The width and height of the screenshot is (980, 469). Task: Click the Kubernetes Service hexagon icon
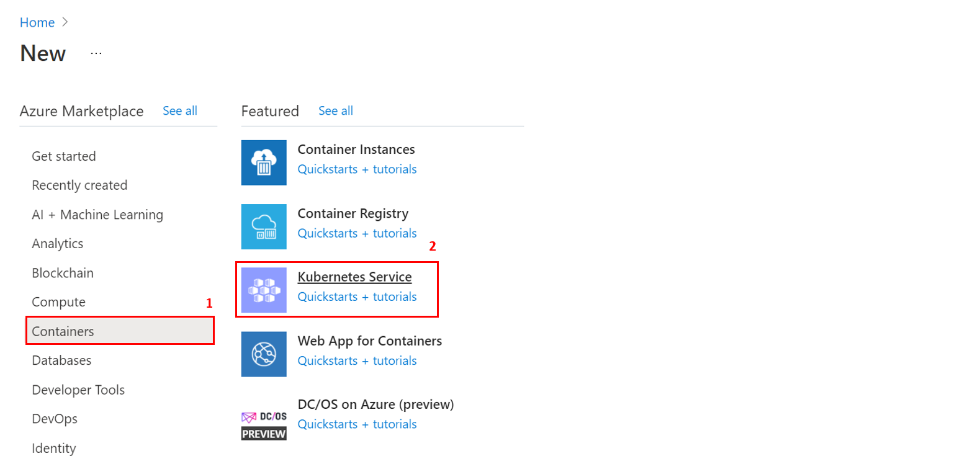[264, 289]
